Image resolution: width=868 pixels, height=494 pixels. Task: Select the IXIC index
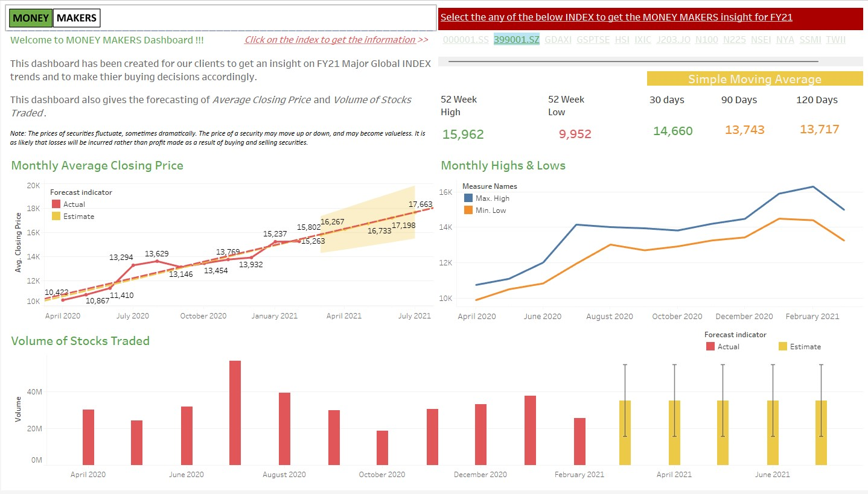(x=642, y=40)
